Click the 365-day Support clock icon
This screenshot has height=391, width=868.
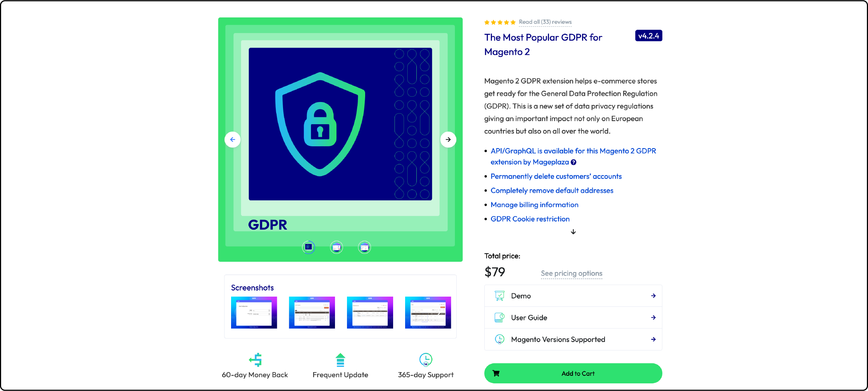(426, 360)
